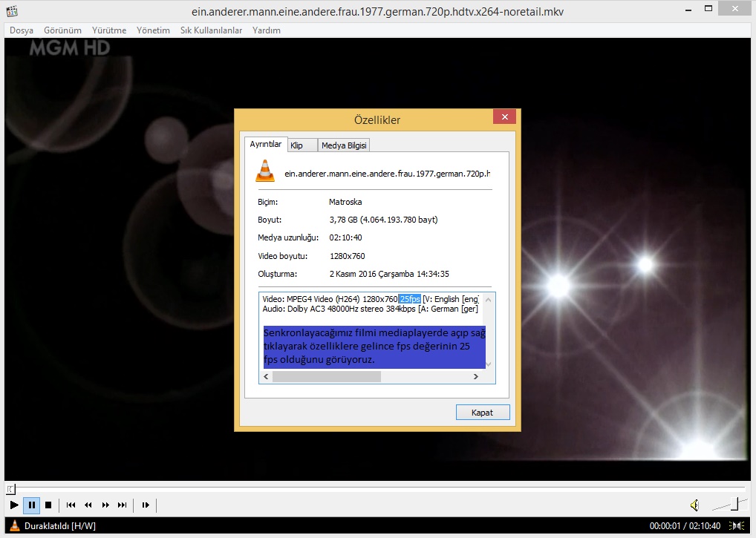Click the video size value 1280x760
Screen dimensions: 756x538
coord(347,256)
